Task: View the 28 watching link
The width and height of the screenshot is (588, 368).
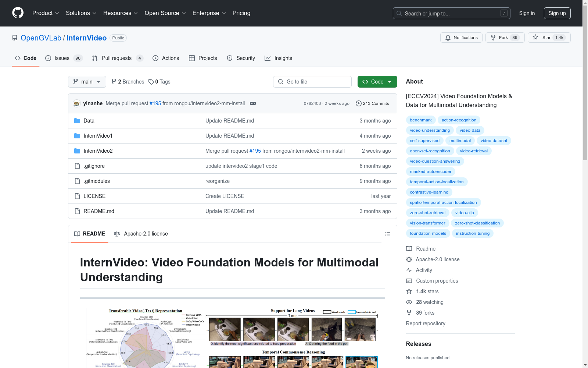Action: pyautogui.click(x=425, y=302)
